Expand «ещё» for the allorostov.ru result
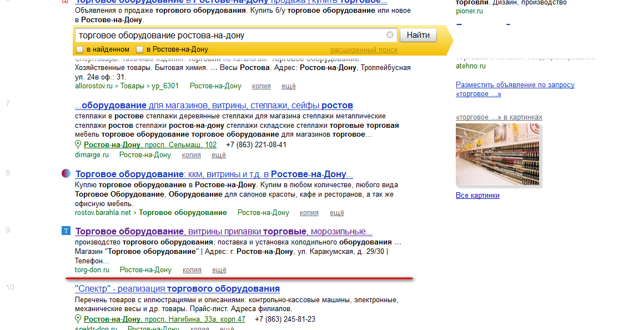This screenshot has width=644, height=330. (288, 86)
